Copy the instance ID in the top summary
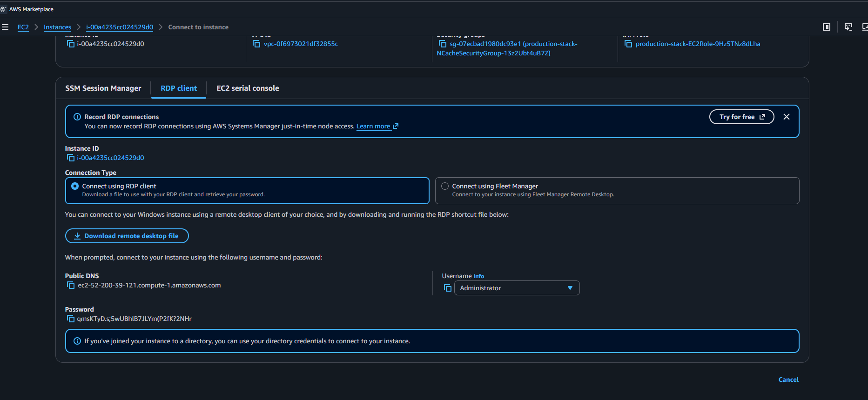Image resolution: width=868 pixels, height=400 pixels. (71, 44)
